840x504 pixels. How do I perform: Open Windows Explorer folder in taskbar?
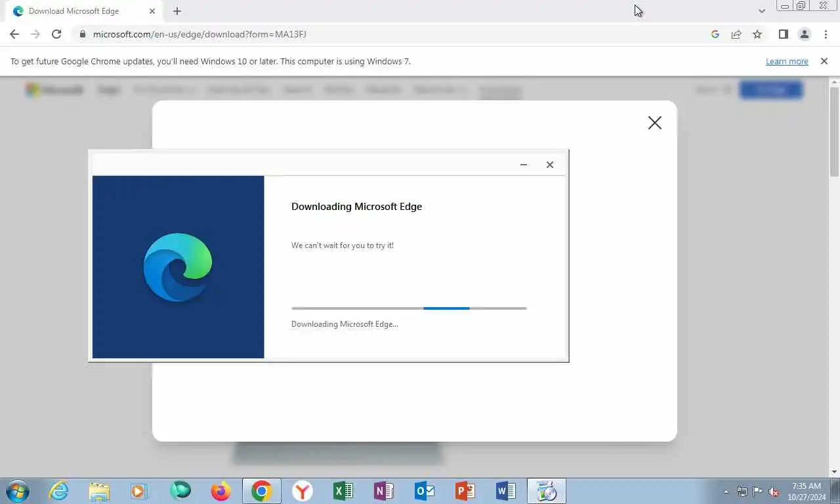tap(99, 491)
